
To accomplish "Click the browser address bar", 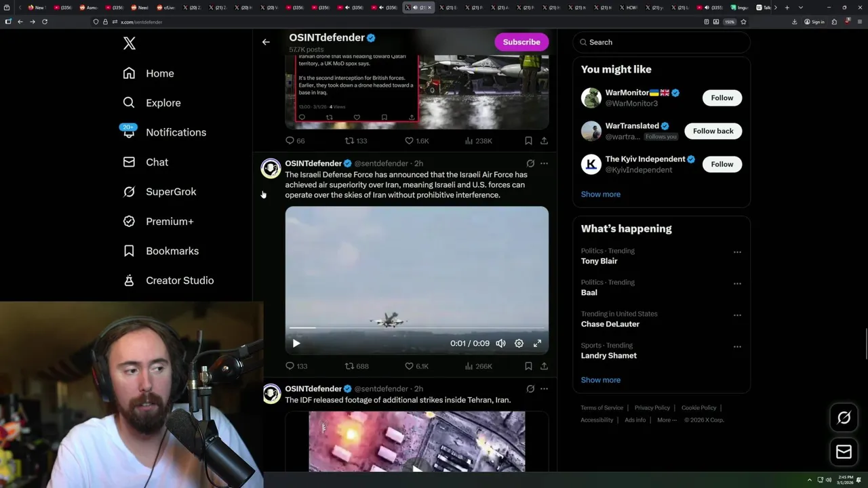I will tap(393, 22).
